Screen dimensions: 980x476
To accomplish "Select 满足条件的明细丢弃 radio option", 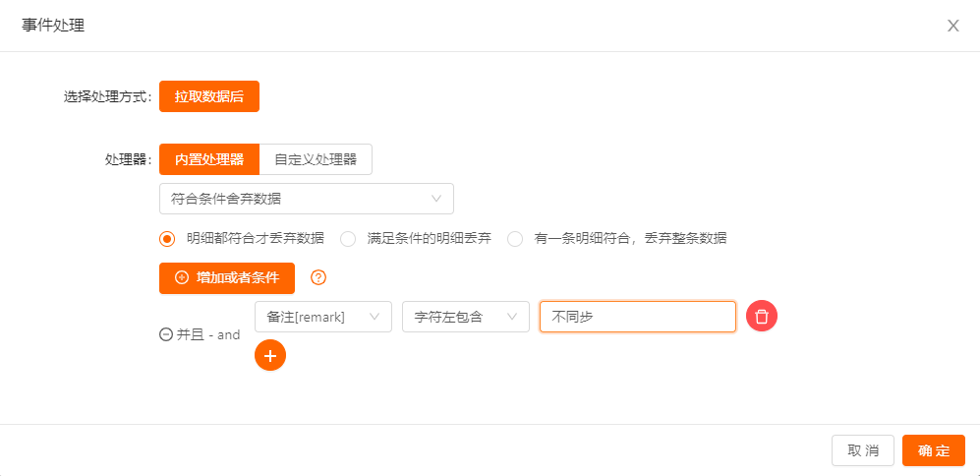I will tap(348, 238).
